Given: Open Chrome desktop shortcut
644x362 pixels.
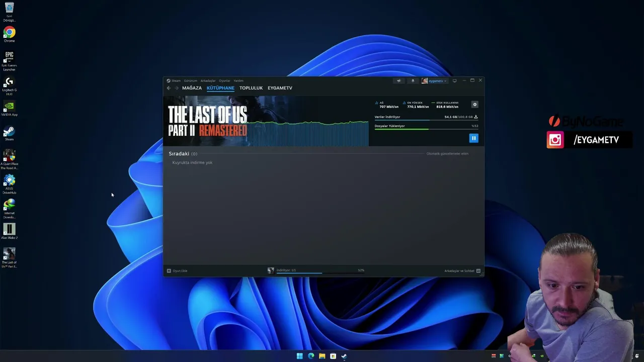Looking at the screenshot, I should click(x=9, y=35).
